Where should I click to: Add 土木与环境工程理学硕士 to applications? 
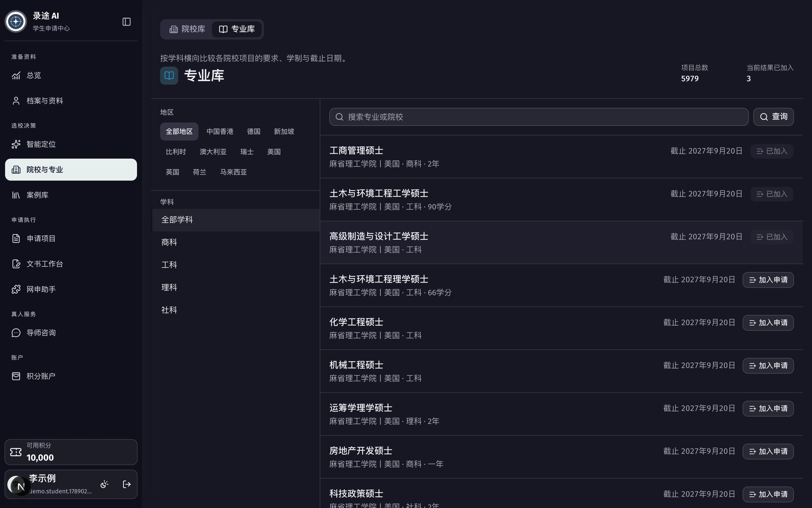point(768,280)
